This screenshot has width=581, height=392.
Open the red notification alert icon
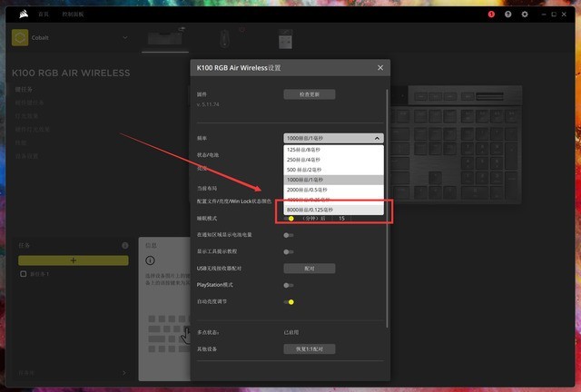[491, 15]
